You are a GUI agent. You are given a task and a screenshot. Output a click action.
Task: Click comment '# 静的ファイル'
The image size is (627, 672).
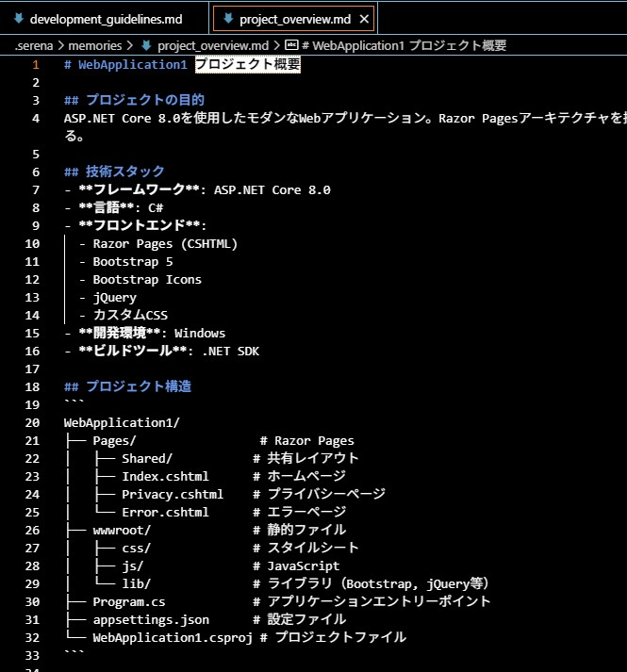299,530
